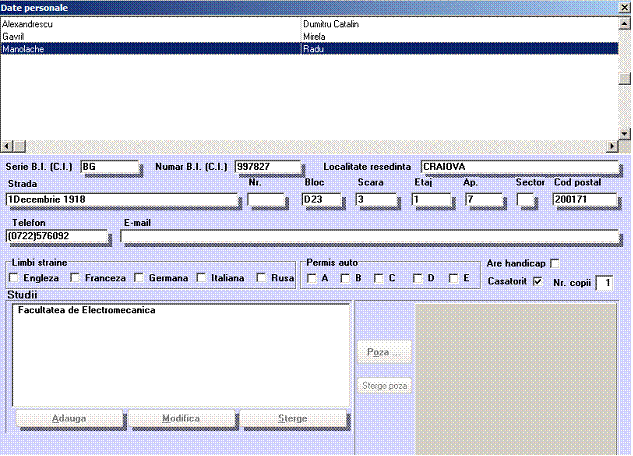Select the Manolache Radu row
This screenshot has width=633, height=456.
pyautogui.click(x=150, y=47)
